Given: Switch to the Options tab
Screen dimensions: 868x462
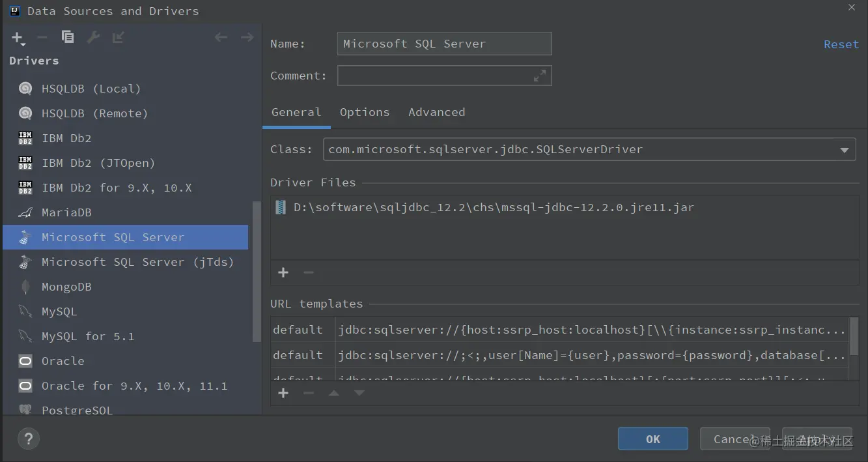Looking at the screenshot, I should [x=365, y=112].
